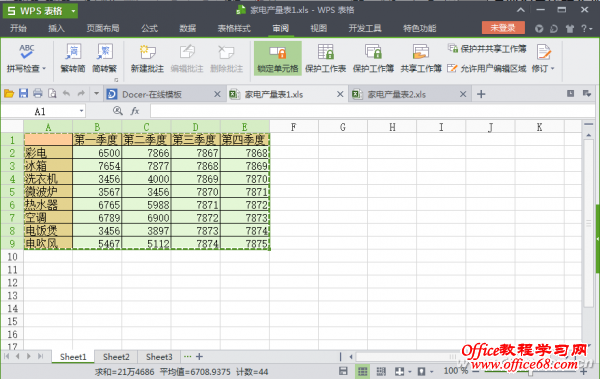Switch to the 插入 ribbon tab
This screenshot has height=379, width=600.
[x=56, y=28]
